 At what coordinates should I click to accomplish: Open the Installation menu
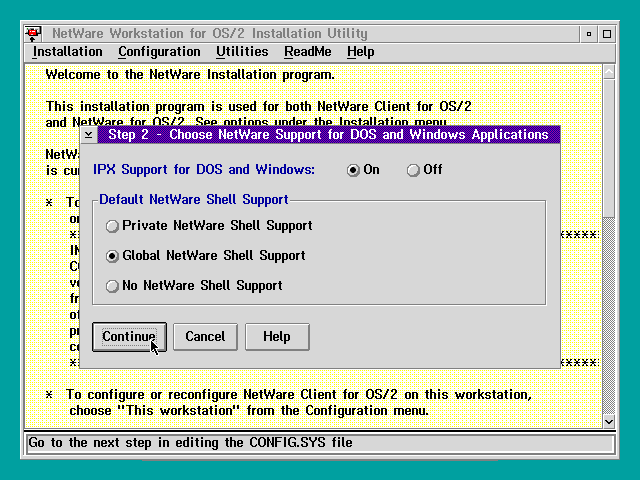pyautogui.click(x=67, y=52)
